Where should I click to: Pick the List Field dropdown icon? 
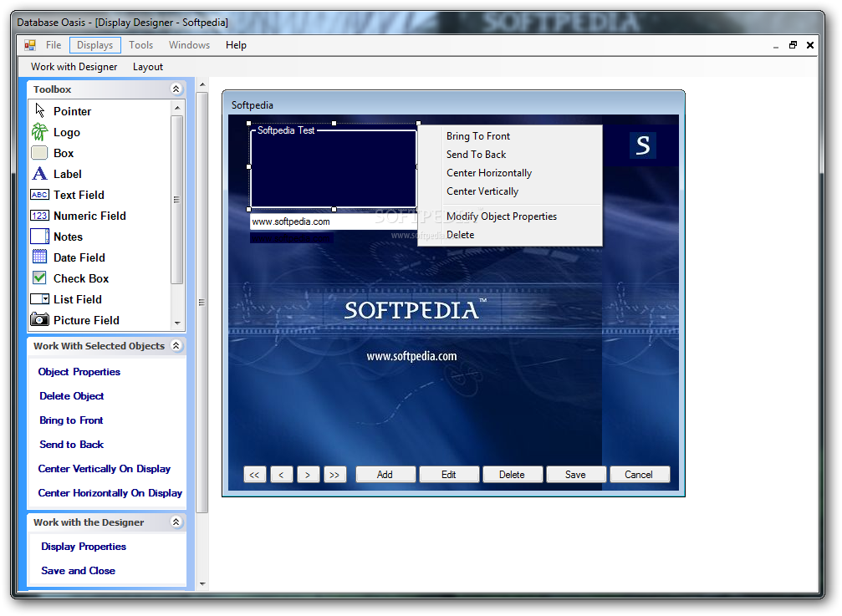click(40, 299)
